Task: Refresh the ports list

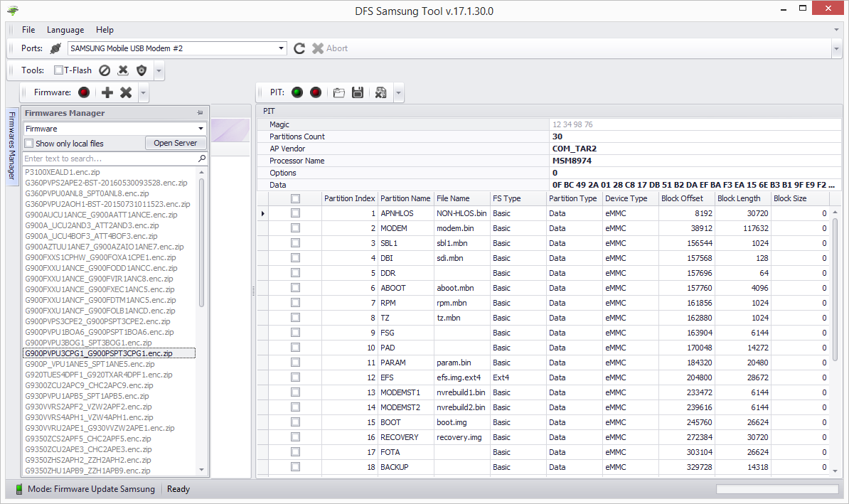Action: (299, 48)
